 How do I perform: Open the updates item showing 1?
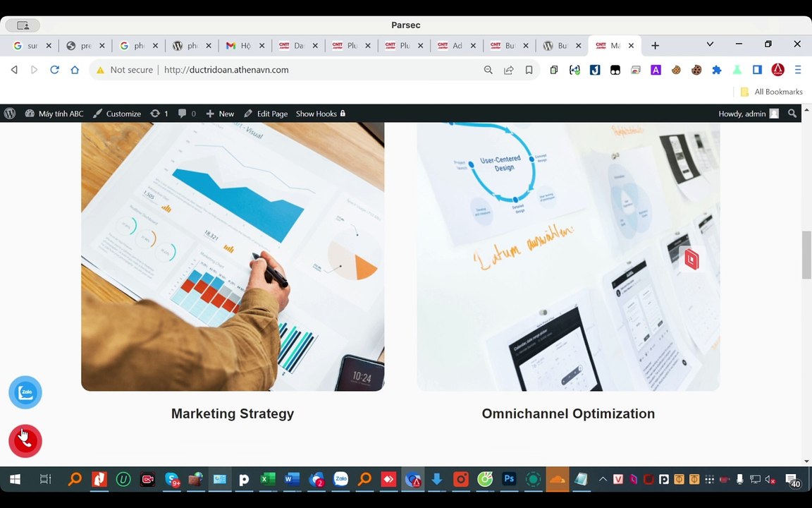tap(159, 114)
